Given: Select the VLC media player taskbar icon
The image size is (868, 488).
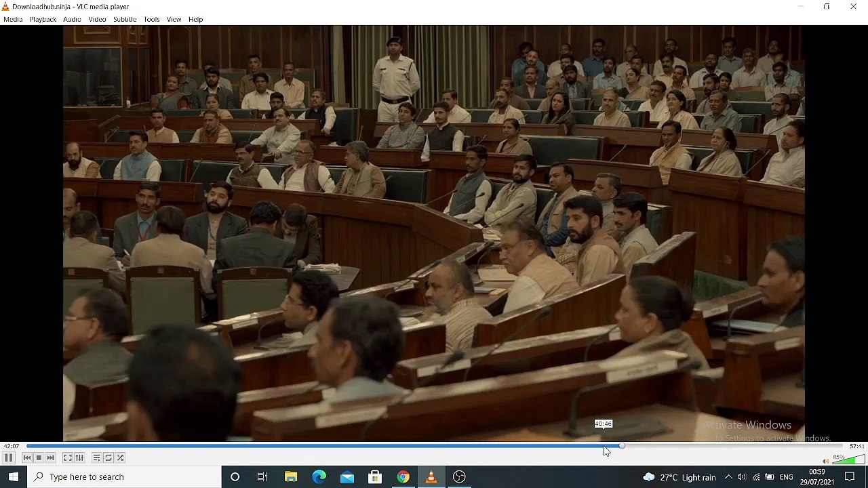Looking at the screenshot, I should 431,477.
